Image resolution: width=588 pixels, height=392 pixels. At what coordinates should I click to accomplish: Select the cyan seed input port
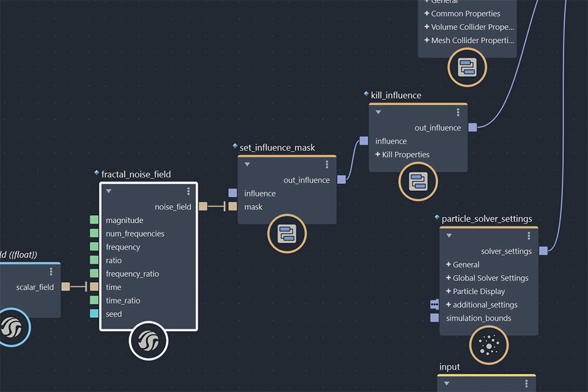coord(94,314)
